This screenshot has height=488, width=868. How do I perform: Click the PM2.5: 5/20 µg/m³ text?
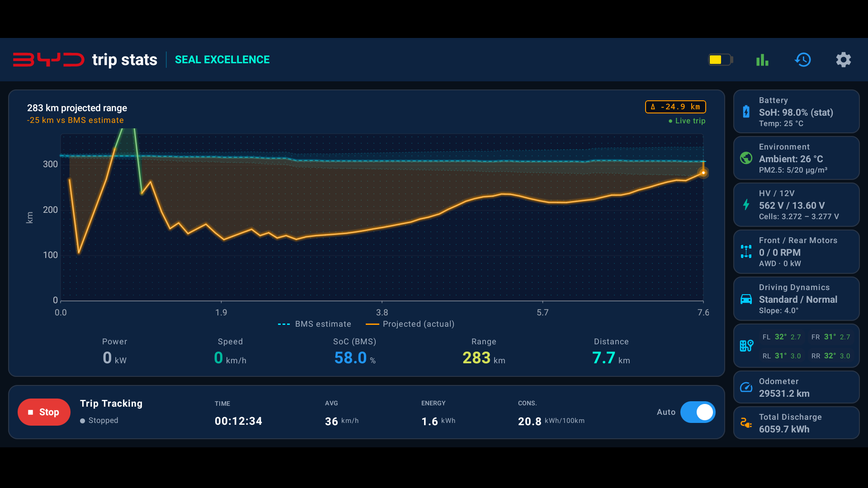coord(793,170)
